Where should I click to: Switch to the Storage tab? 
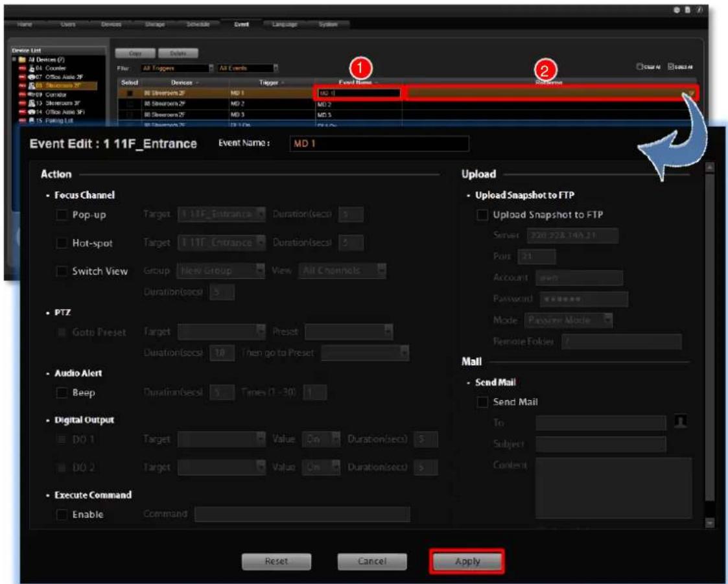(154, 24)
